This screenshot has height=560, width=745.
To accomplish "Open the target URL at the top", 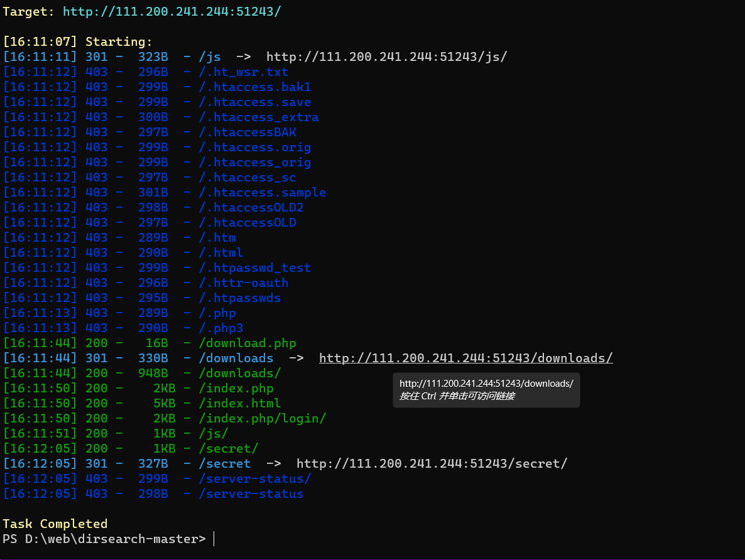I will pyautogui.click(x=172, y=11).
